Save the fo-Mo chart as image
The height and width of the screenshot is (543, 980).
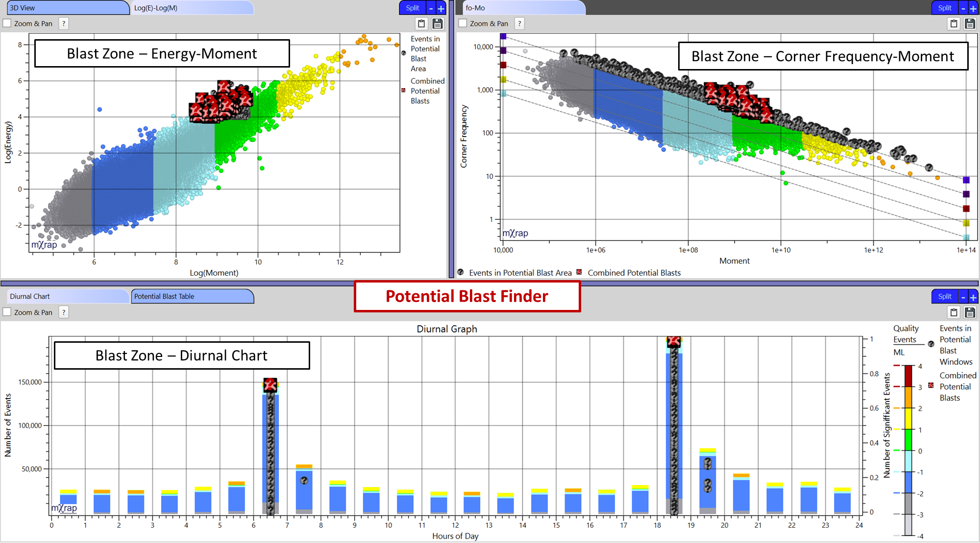tap(971, 23)
